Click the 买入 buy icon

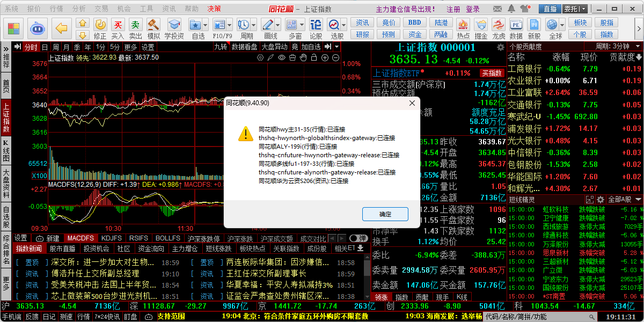tap(118, 25)
